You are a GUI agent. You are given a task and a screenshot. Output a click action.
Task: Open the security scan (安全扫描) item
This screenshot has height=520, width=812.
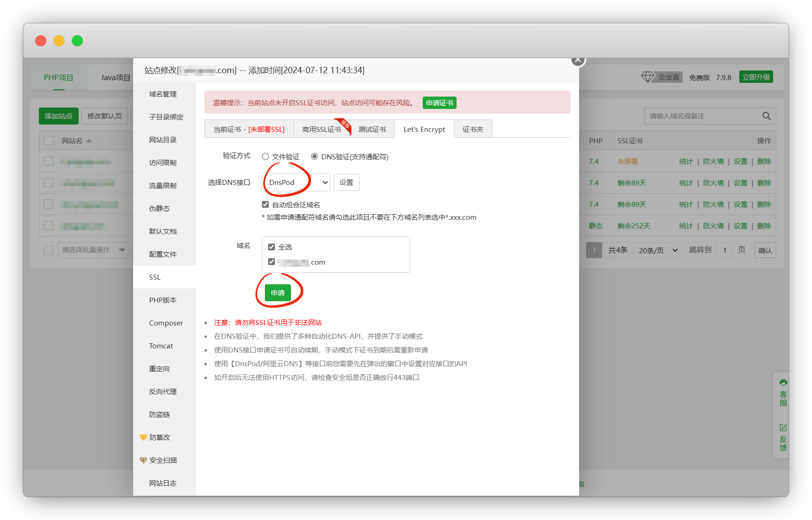(162, 460)
